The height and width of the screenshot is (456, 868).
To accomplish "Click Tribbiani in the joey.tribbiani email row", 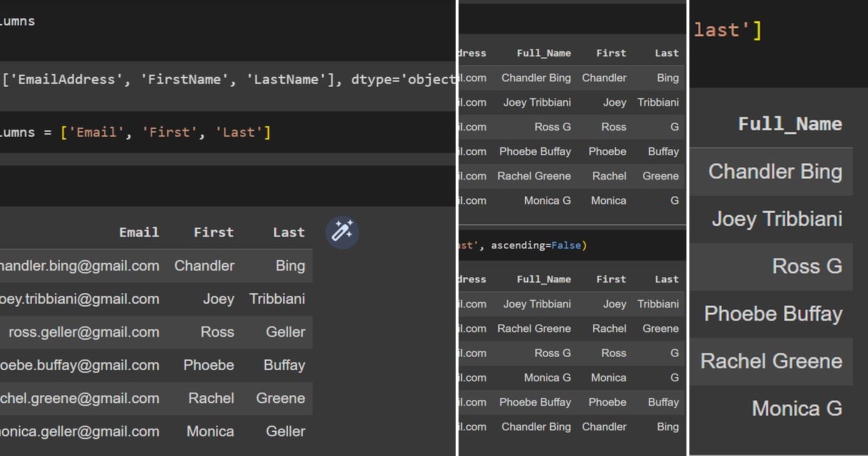I will pos(277,299).
